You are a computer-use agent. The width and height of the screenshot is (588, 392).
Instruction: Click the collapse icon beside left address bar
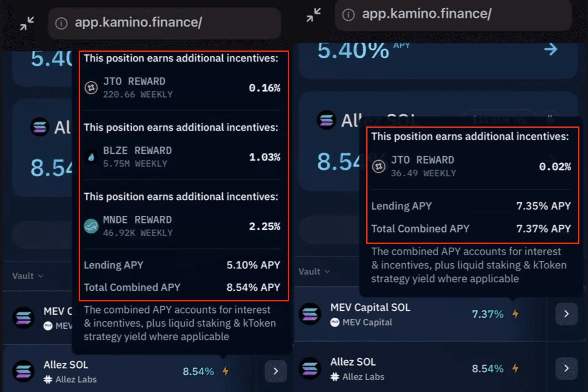[27, 23]
